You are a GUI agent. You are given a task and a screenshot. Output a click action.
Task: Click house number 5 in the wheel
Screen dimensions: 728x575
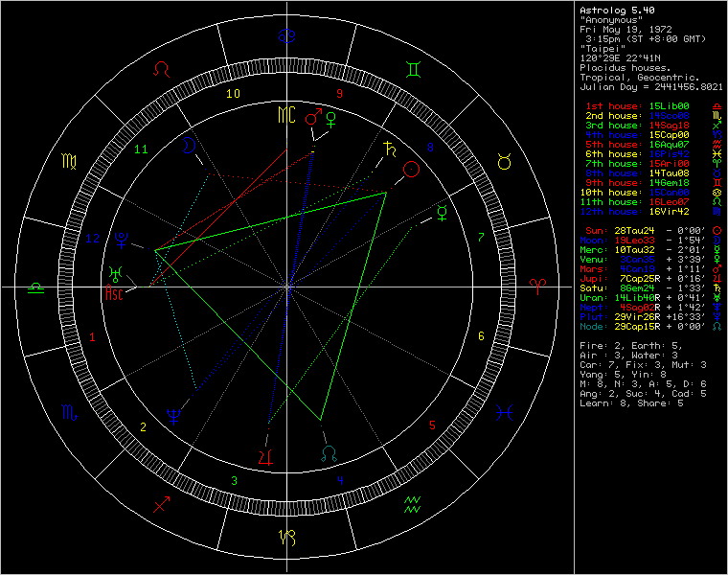click(x=432, y=425)
